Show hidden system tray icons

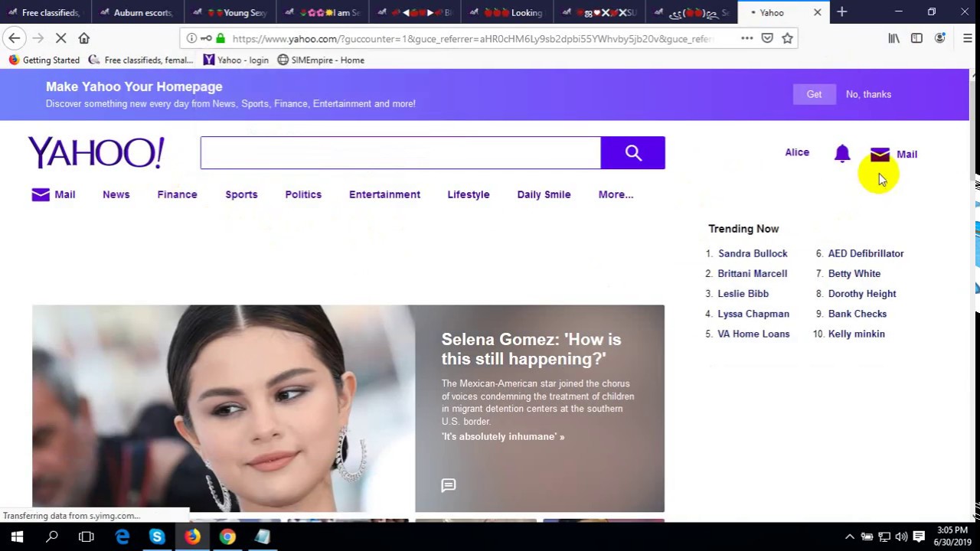click(849, 536)
